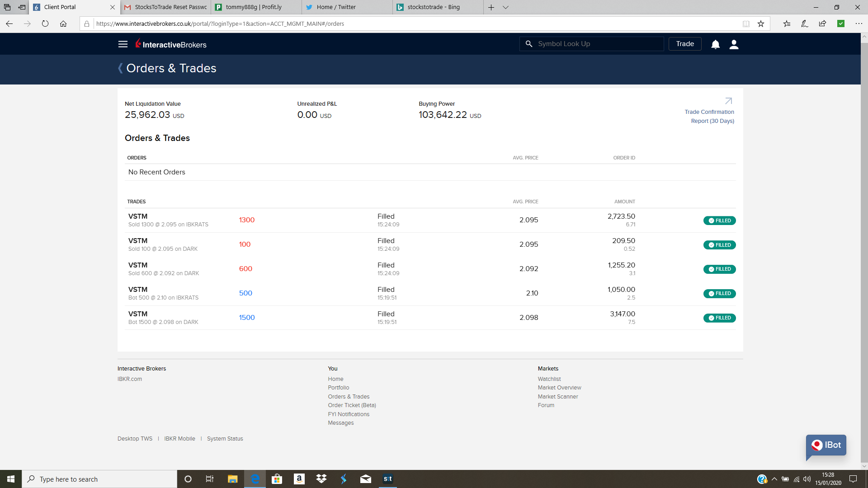
Task: Click the Market Scanner footer link
Action: click(x=558, y=397)
